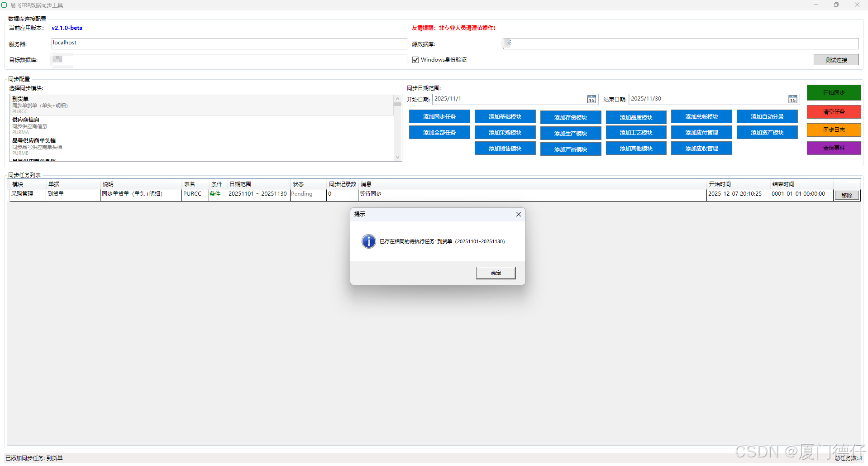Click 添加应付管理 button
The width and height of the screenshot is (868, 466).
(701, 133)
